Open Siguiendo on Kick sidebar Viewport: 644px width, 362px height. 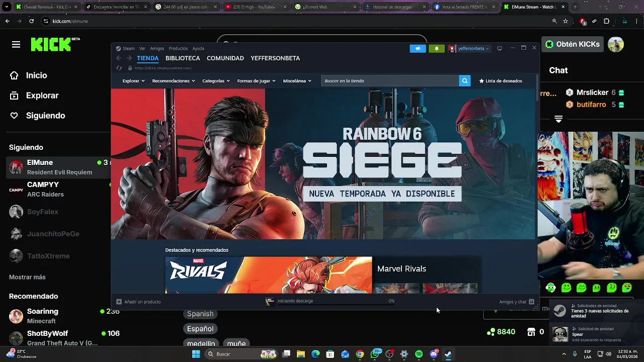pyautogui.click(x=37, y=116)
